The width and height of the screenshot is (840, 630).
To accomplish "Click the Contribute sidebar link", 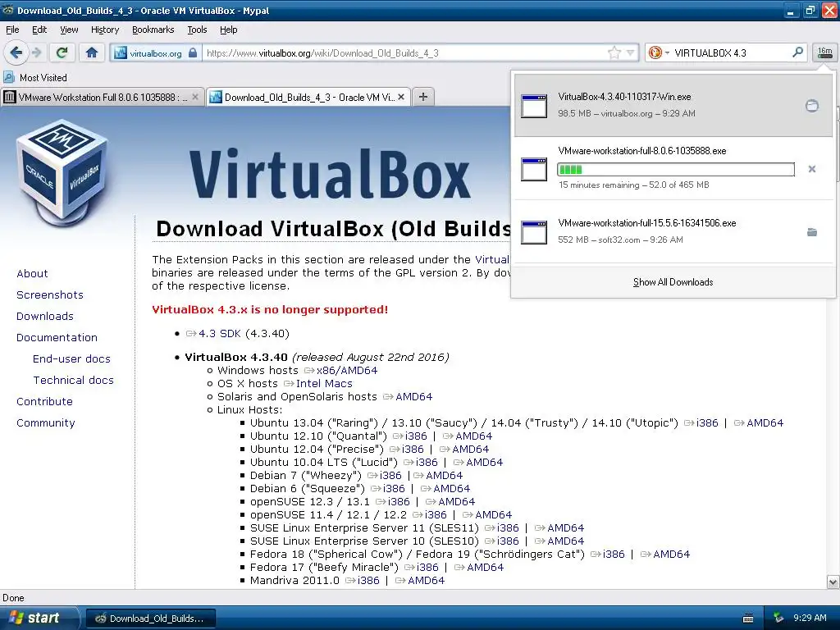I will tap(44, 402).
